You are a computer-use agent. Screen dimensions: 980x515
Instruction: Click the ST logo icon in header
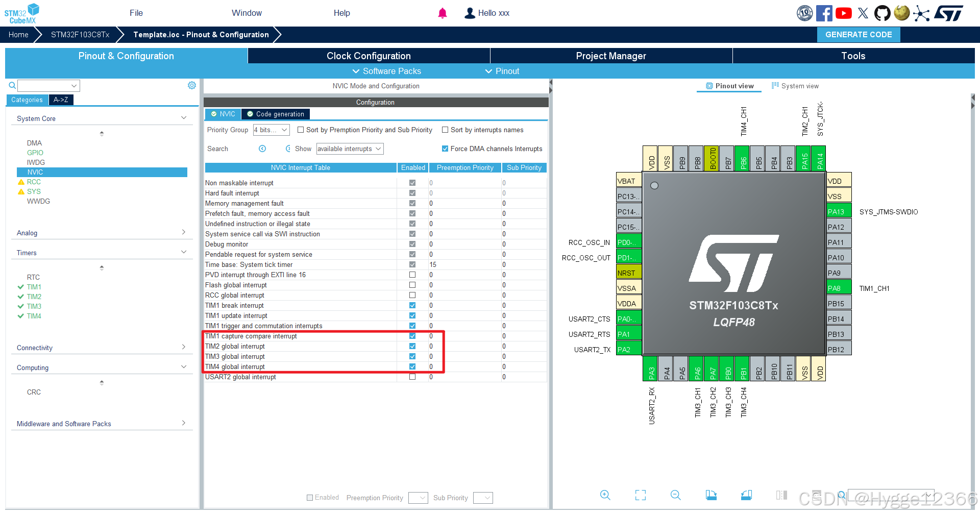pyautogui.click(x=948, y=13)
